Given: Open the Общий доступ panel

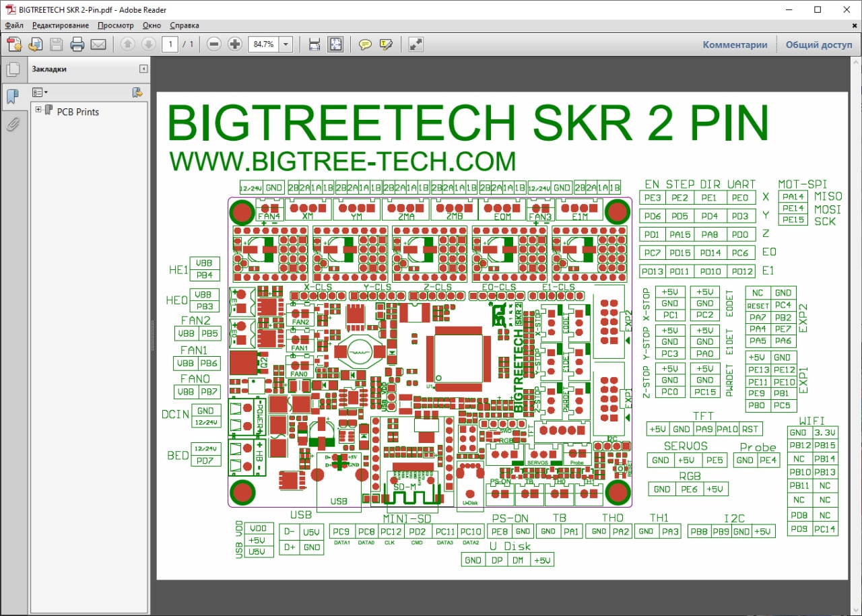Looking at the screenshot, I should pyautogui.click(x=819, y=44).
